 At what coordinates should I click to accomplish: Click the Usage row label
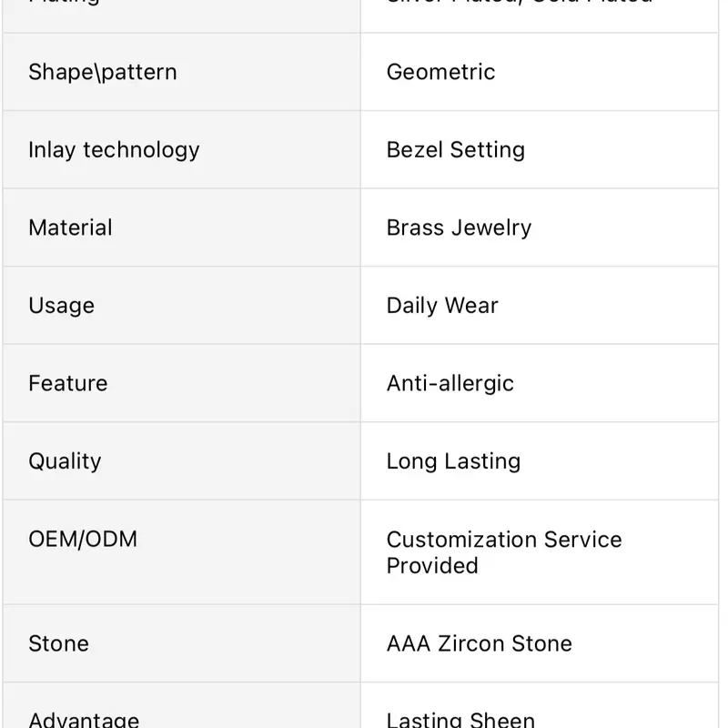tap(61, 305)
